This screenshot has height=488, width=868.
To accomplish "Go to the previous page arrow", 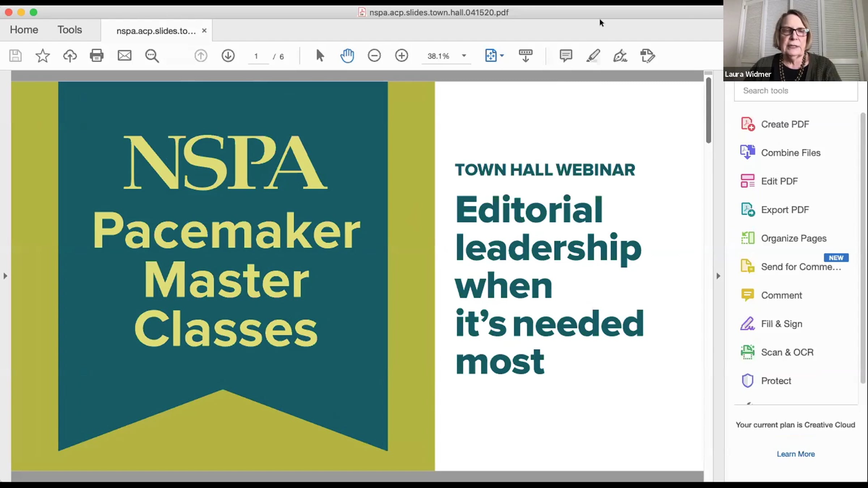I will point(201,56).
